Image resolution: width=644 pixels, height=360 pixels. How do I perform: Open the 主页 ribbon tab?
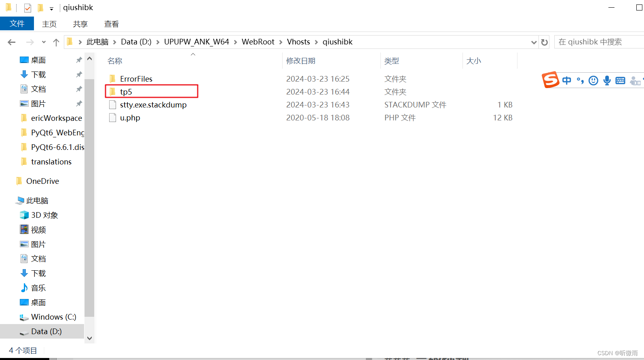(x=49, y=24)
